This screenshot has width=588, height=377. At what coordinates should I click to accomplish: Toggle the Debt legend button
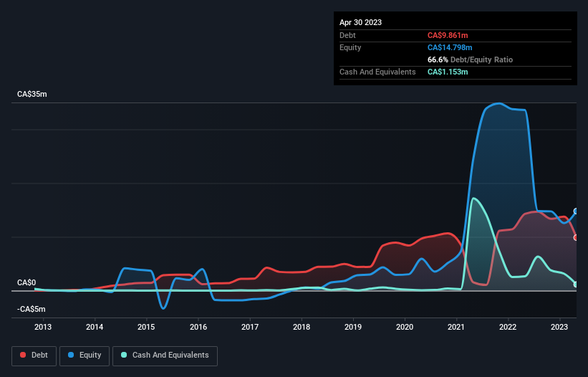coord(34,355)
